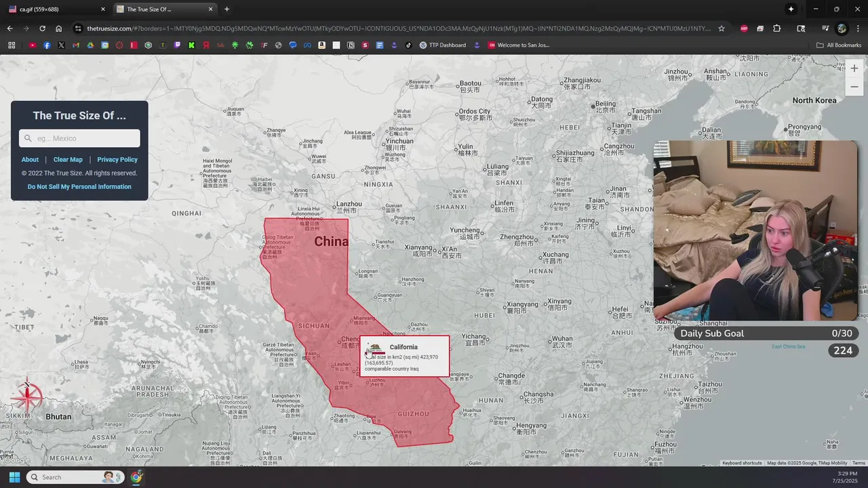
Task: Open the Google Docs bookmark
Action: click(380, 45)
